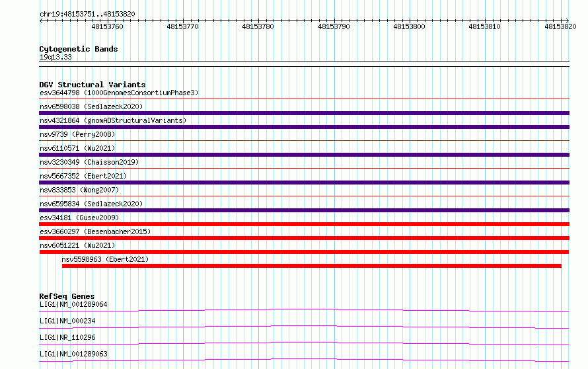The height and width of the screenshot is (369, 588).
Task: Click the 19q13.33 cytogenetic band bar
Action: coord(304,64)
